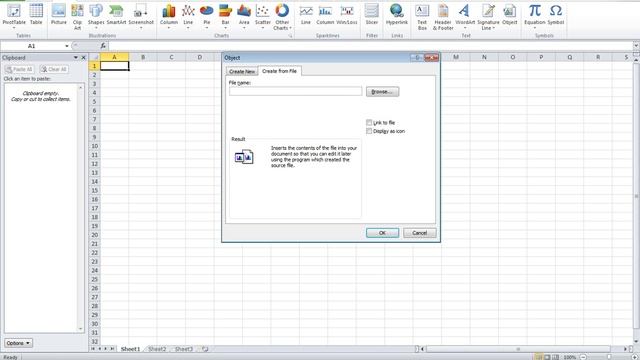
Task: Insert an Area chart
Action: tap(244, 15)
